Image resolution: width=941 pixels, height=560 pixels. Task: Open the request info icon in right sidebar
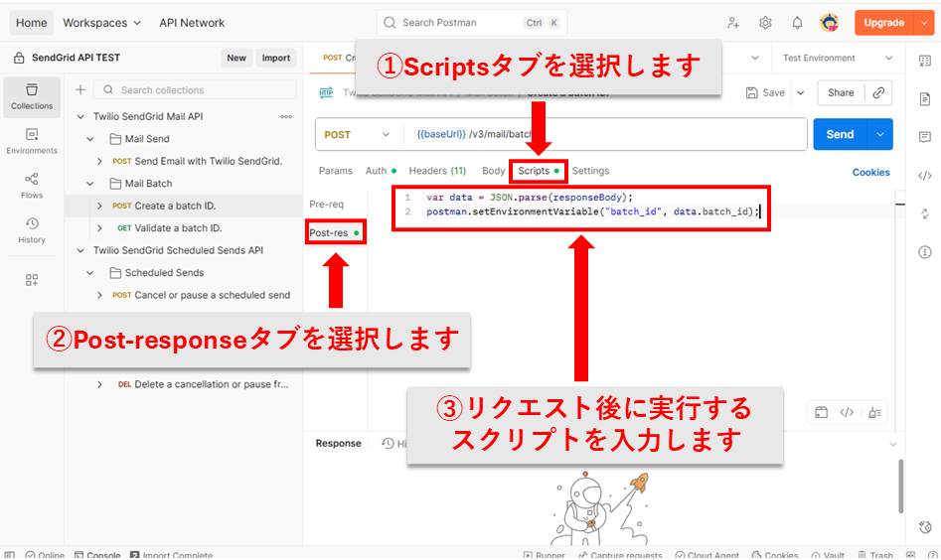point(925,252)
